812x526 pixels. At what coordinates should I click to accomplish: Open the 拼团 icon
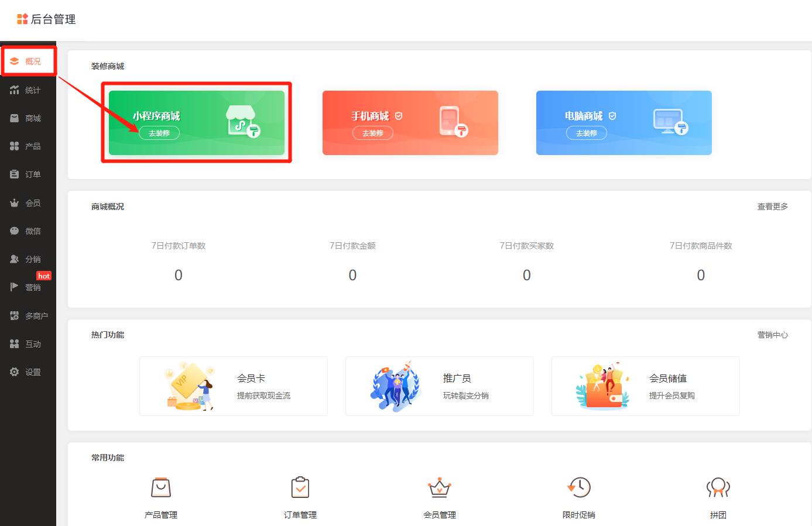(x=718, y=487)
